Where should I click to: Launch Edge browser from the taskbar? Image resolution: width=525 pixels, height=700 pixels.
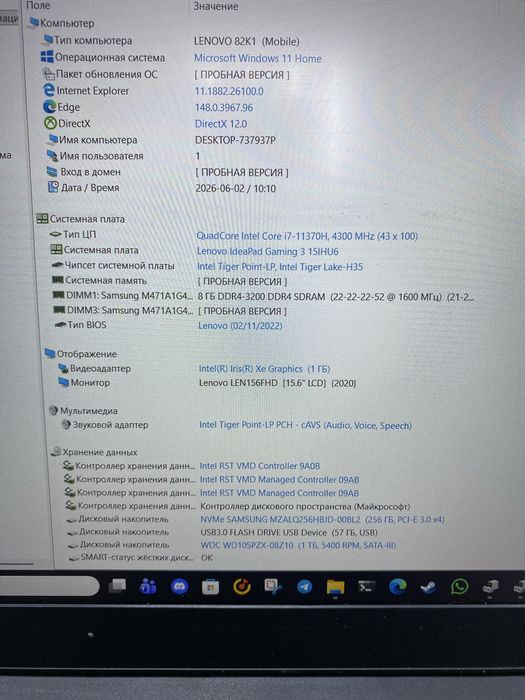397,587
